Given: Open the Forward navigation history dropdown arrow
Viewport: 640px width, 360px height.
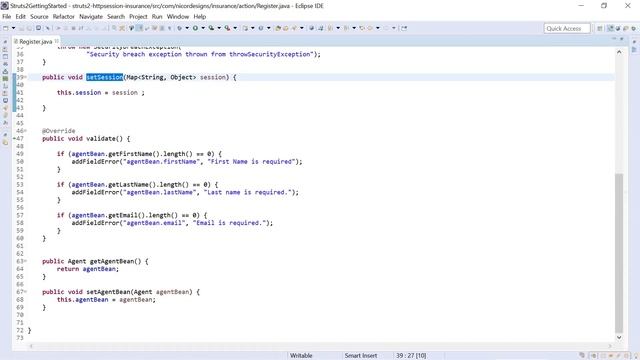Looking at the screenshot, I should 394,28.
